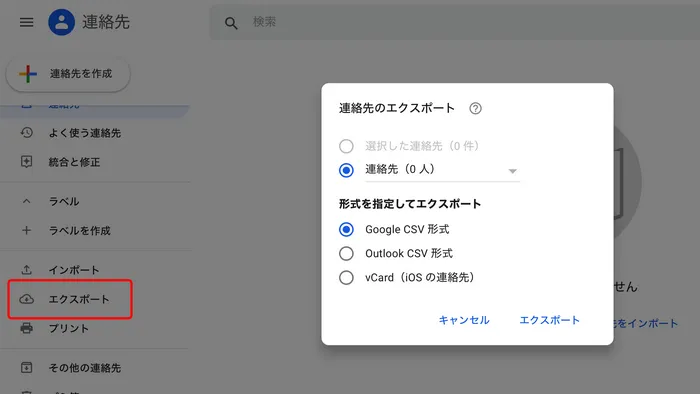Collapse the ラベル section chevron

click(26, 201)
